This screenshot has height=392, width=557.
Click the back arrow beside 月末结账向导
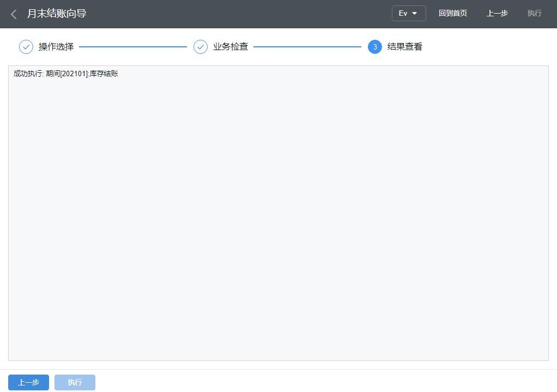click(x=14, y=14)
